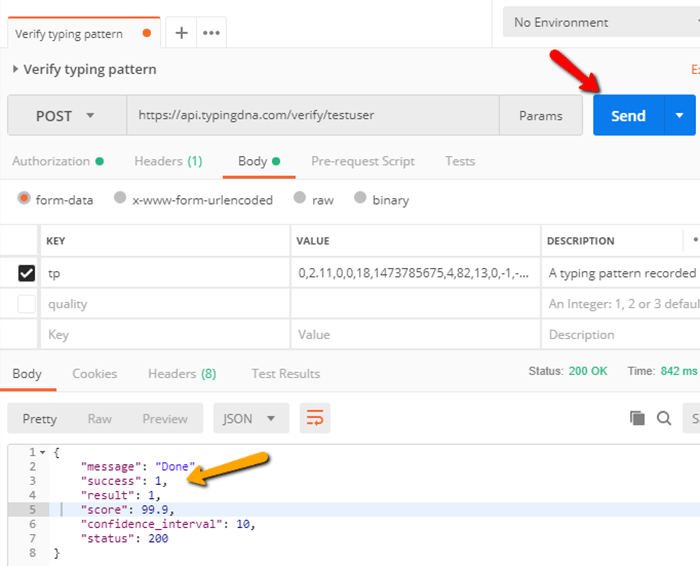Click the '842 ms' time value
The height and width of the screenshot is (566, 700).
(x=679, y=371)
